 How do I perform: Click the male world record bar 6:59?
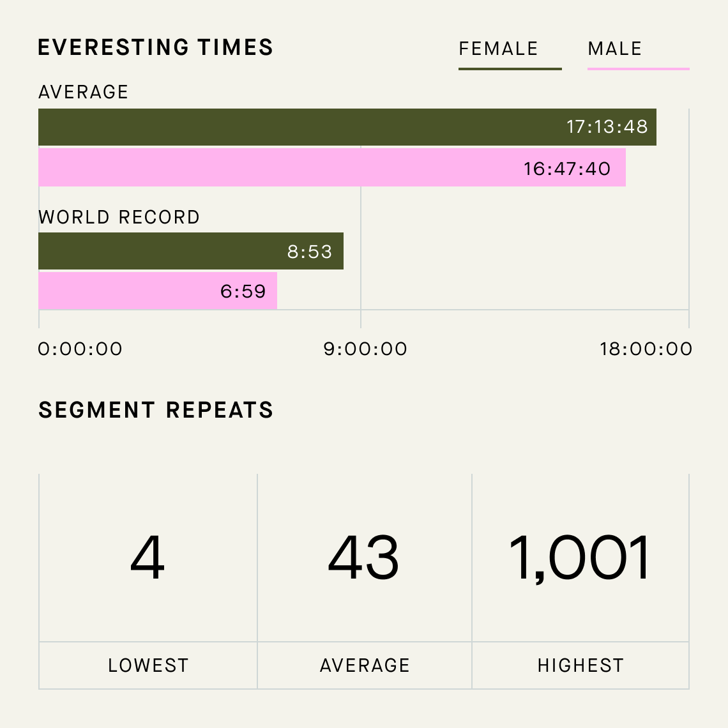158,291
